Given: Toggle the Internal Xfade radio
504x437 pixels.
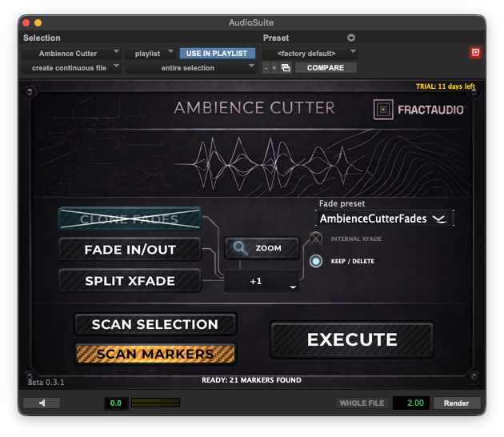Looking at the screenshot, I should [x=316, y=239].
